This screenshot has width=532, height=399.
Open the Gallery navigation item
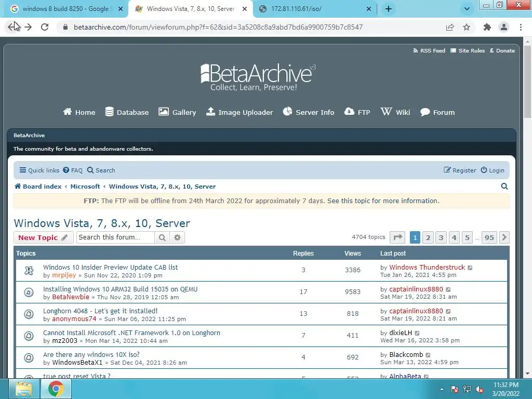(177, 112)
